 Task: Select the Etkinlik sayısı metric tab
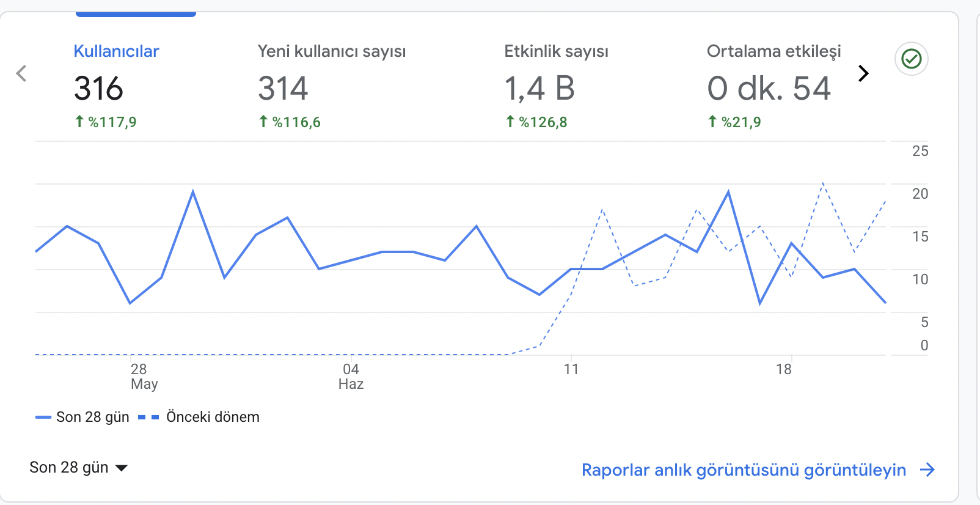point(556,86)
